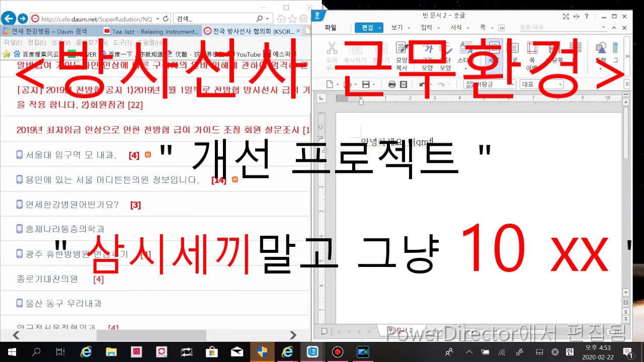Image resolution: width=644 pixels, height=362 pixels.
Task: Open the Microsoft Store taskbar icon
Action: click(x=212, y=352)
